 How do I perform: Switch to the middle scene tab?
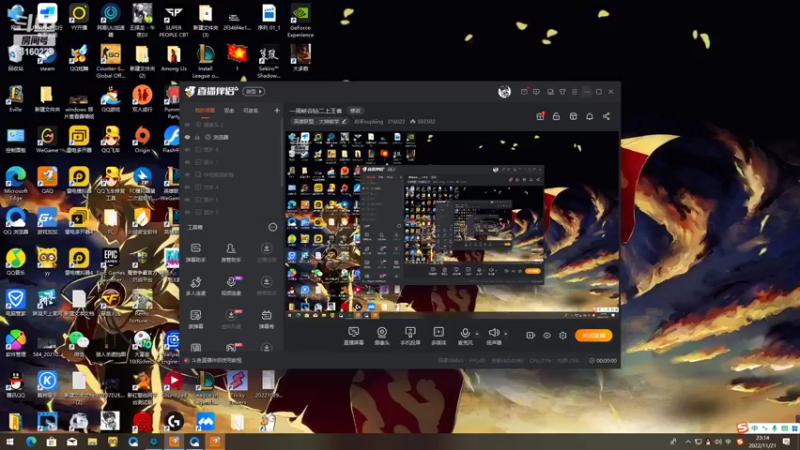click(229, 110)
